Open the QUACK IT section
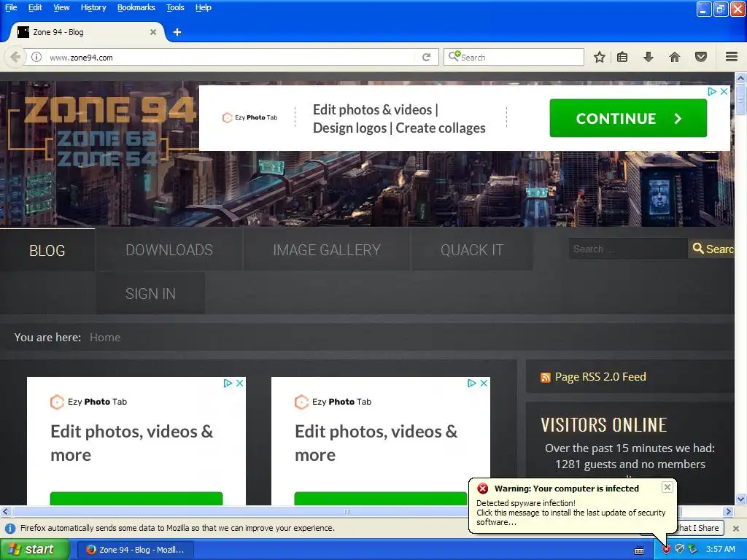This screenshot has width=747, height=560. [x=472, y=250]
